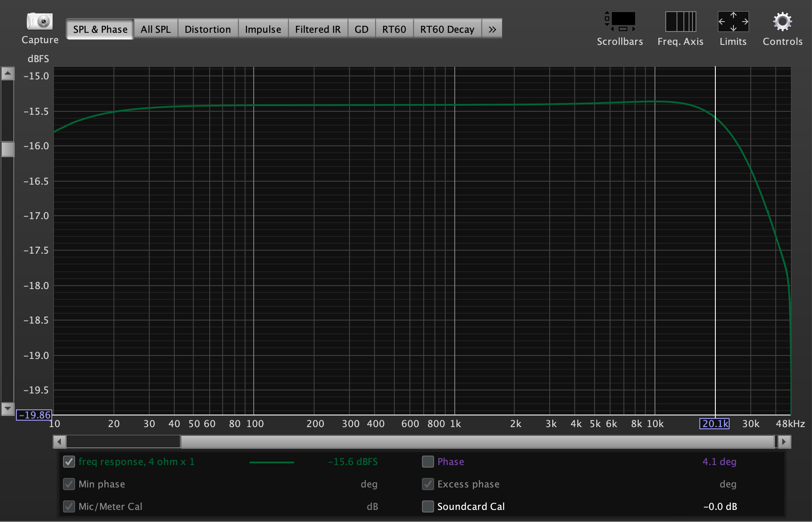Open the Distortion tab
This screenshot has height=522, width=812.
[x=208, y=29]
